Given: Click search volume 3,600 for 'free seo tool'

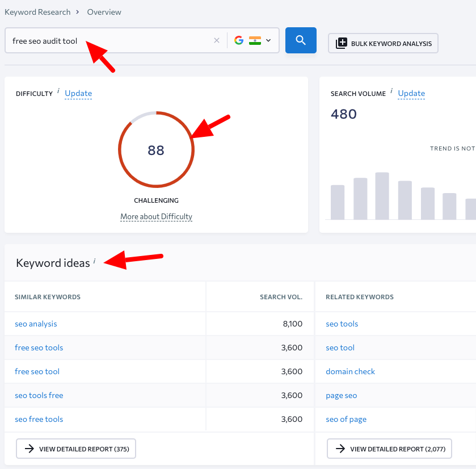Looking at the screenshot, I should [292, 371].
